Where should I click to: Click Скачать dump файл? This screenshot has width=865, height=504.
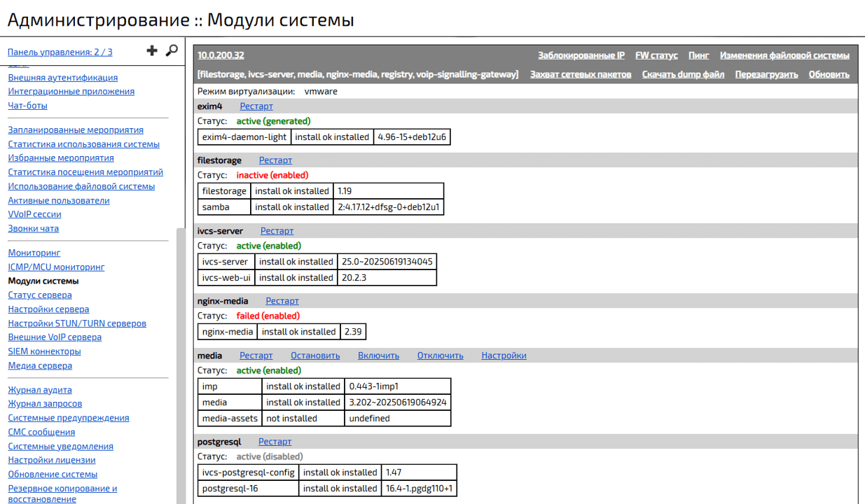coord(683,74)
